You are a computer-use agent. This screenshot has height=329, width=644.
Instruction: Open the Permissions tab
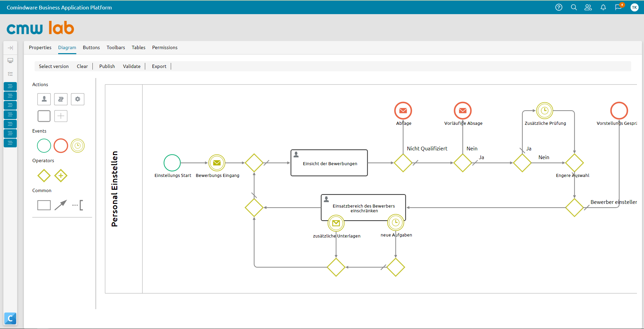click(165, 47)
